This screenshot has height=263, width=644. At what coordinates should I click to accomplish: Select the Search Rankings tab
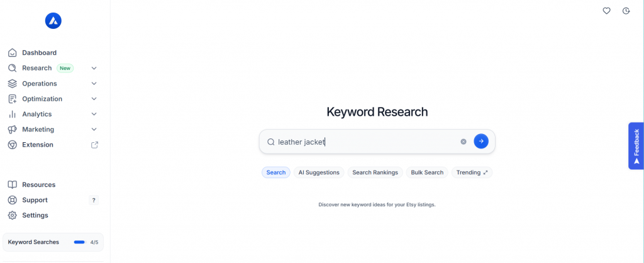(x=375, y=172)
